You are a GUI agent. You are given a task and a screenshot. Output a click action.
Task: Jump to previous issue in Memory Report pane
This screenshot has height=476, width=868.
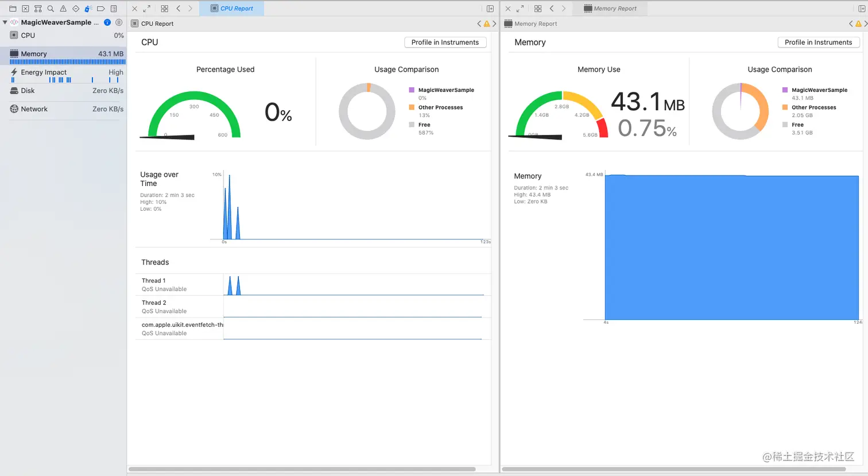point(851,24)
